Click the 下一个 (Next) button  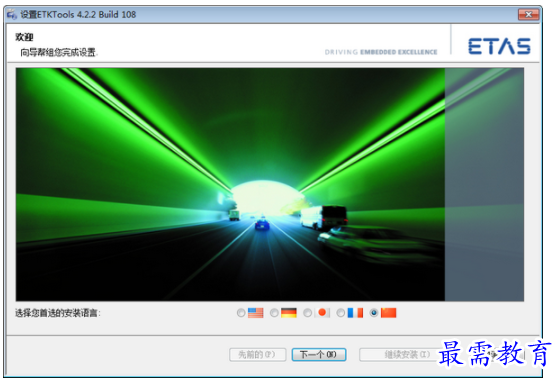coord(319,355)
